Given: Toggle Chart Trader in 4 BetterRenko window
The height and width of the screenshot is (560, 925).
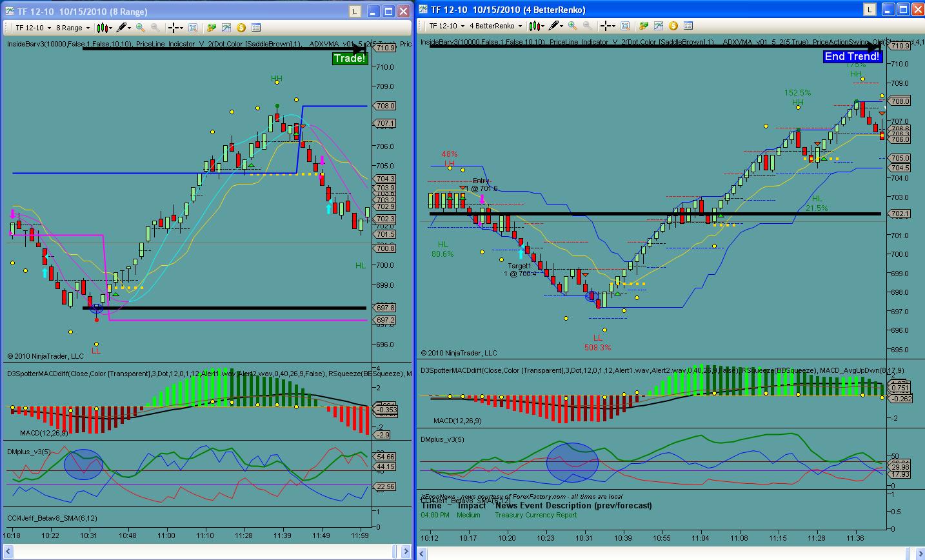Looking at the screenshot, I should pyautogui.click(x=673, y=26).
